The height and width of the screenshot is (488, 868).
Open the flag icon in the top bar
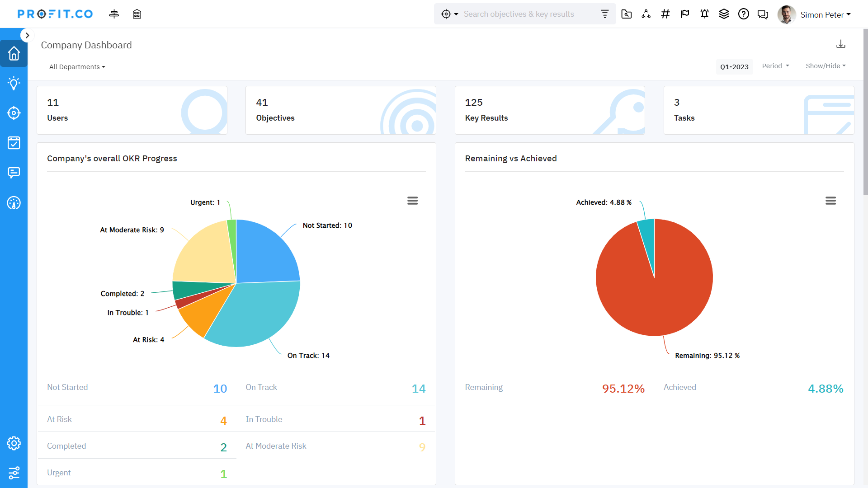pyautogui.click(x=684, y=14)
